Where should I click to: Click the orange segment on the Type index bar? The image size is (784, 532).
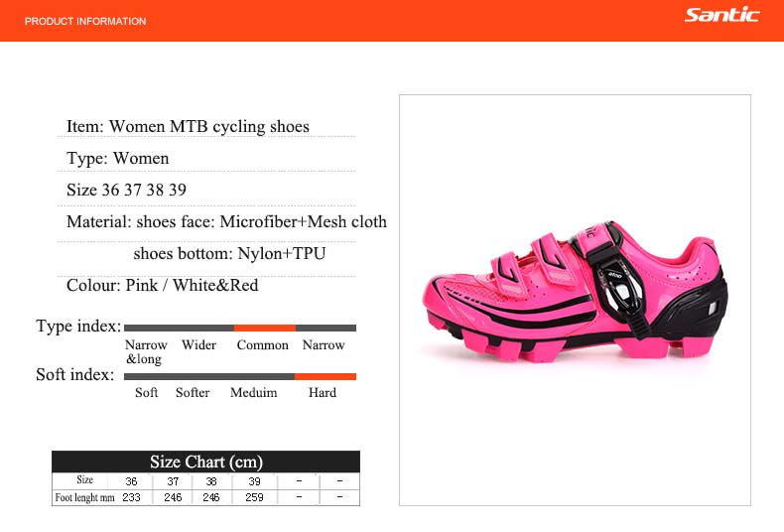click(265, 328)
